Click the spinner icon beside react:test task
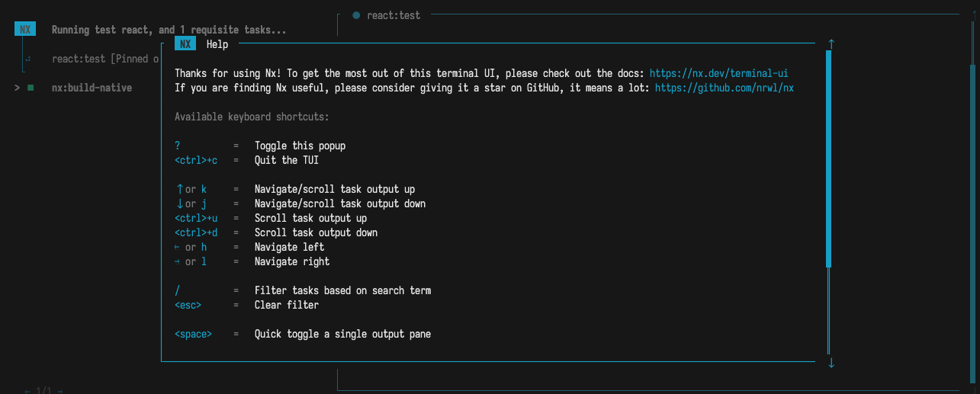 tap(27, 59)
